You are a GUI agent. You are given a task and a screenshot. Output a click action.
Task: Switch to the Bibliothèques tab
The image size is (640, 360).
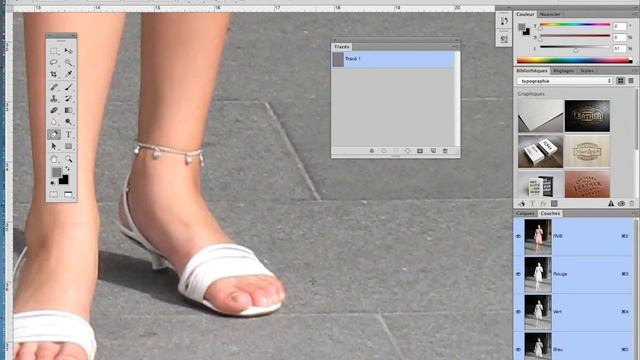point(532,71)
